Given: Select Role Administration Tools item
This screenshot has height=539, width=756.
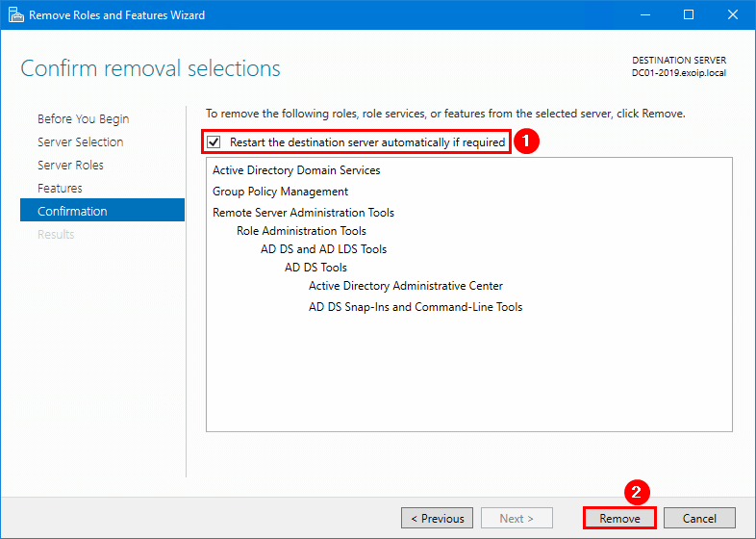Looking at the screenshot, I should coord(301,231).
